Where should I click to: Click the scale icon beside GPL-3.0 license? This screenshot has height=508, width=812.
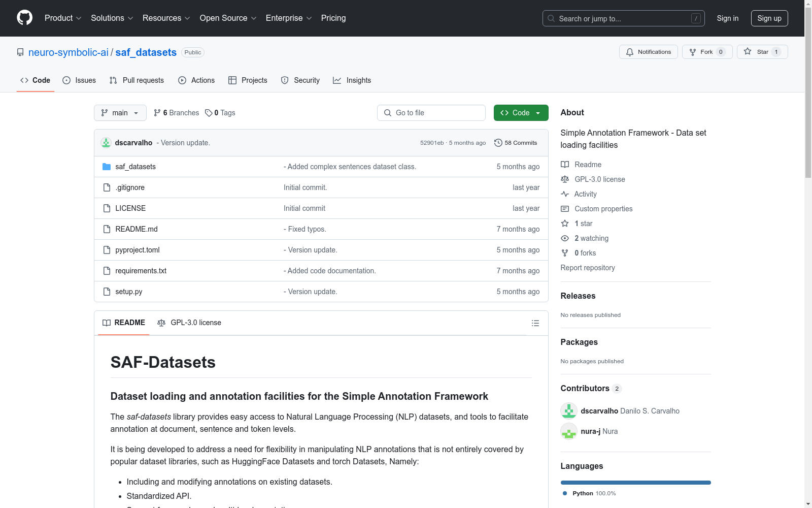[565, 179]
